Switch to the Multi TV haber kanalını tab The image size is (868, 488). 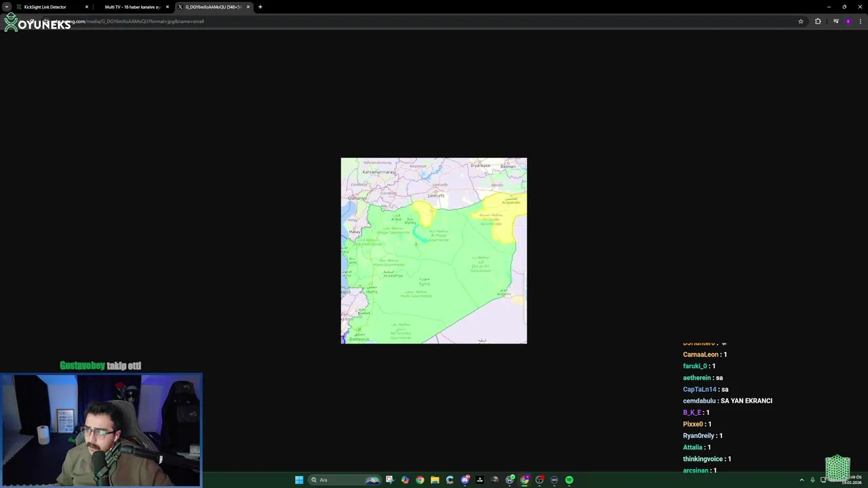(x=133, y=7)
